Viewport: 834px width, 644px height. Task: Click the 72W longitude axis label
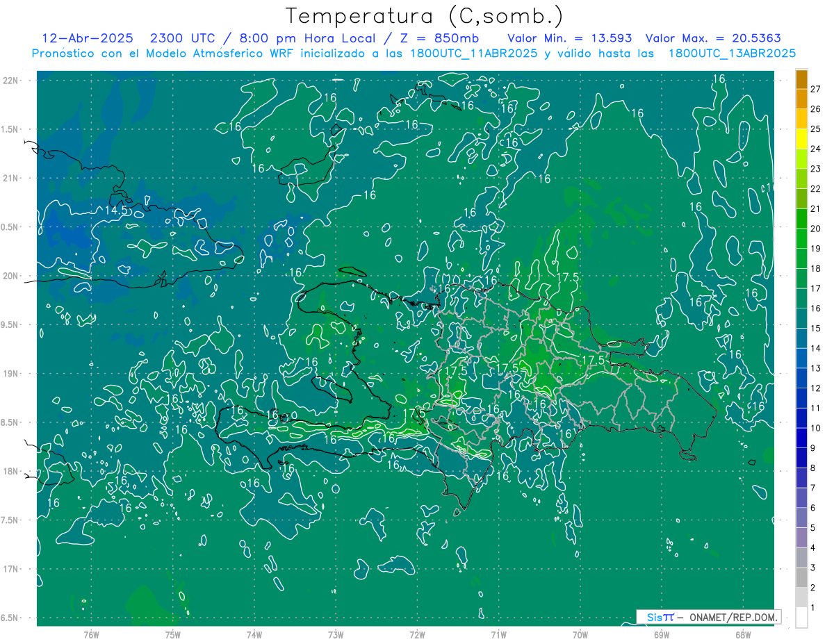point(417,634)
